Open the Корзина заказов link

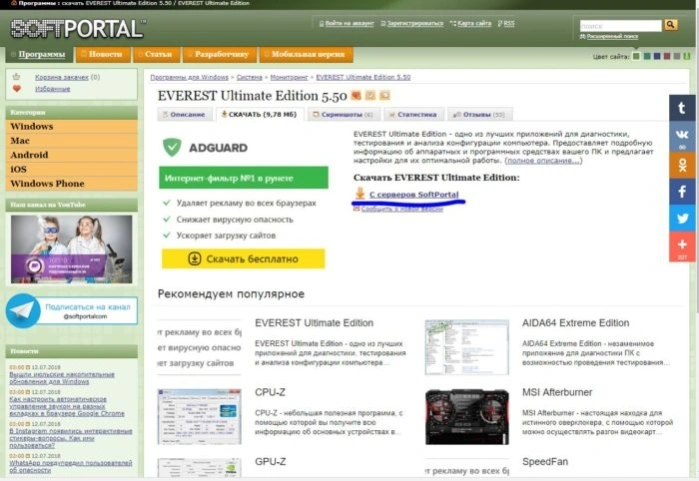coord(62,77)
